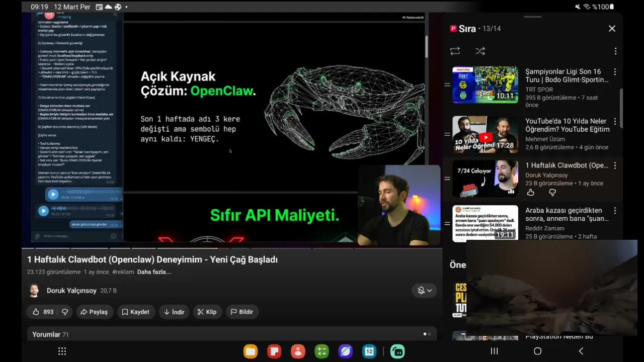This screenshot has width=644, height=362.
Task: Play Şampiyonlar Ligi Son 16 Turu thumbnail
Action: [x=485, y=84]
